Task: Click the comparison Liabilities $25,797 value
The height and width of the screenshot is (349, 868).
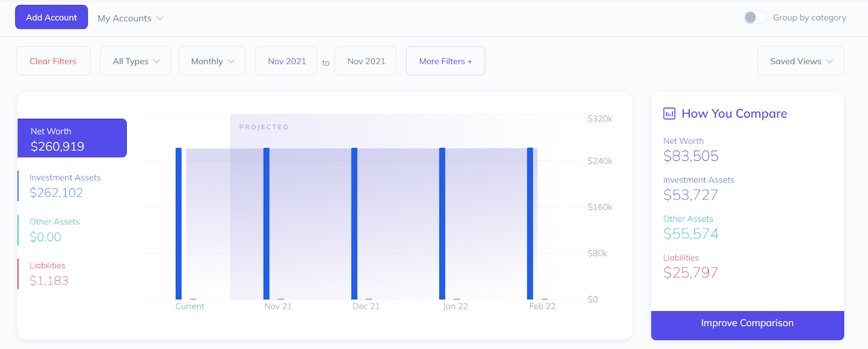Action: tap(691, 273)
